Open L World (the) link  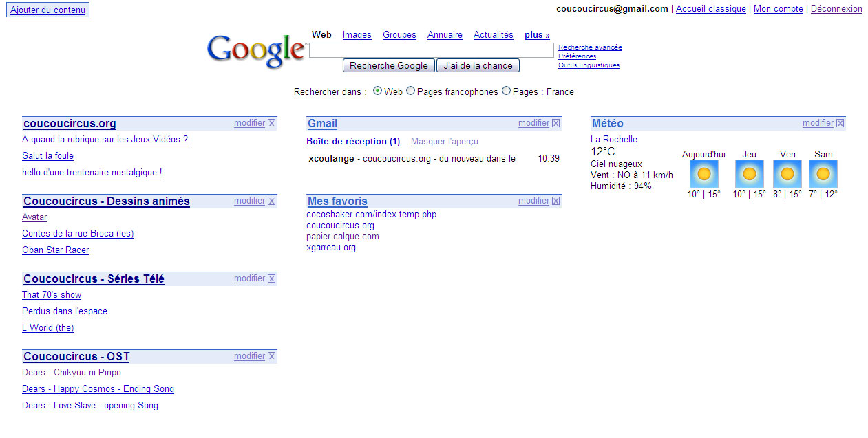pyautogui.click(x=47, y=328)
